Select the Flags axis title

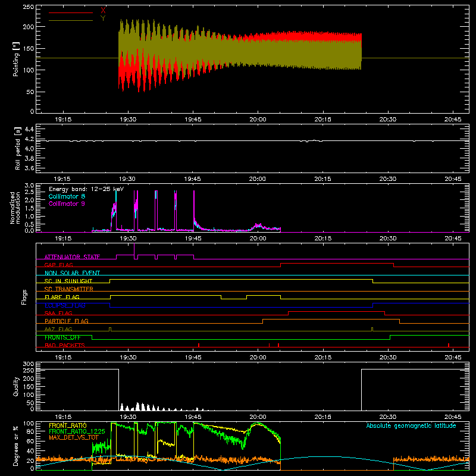tap(24, 297)
